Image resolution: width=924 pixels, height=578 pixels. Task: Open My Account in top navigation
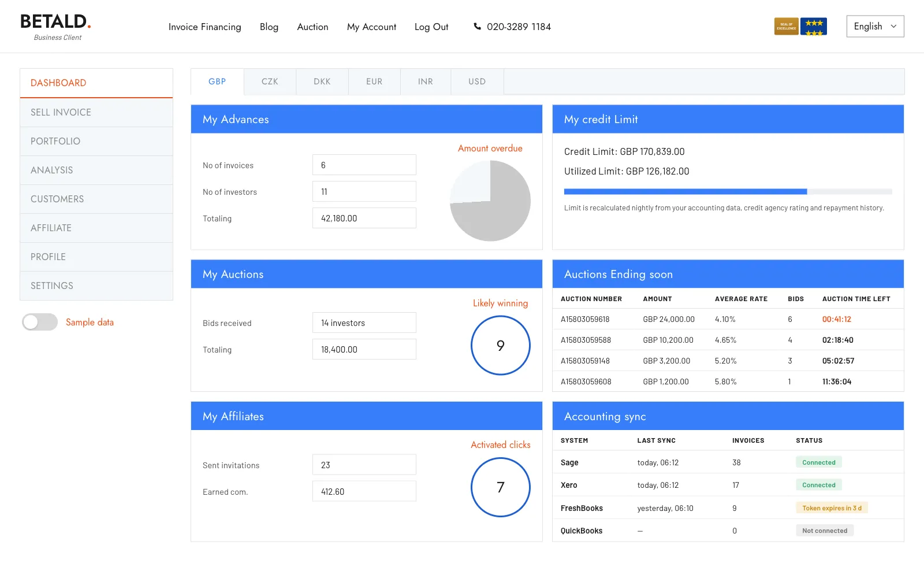[371, 27]
